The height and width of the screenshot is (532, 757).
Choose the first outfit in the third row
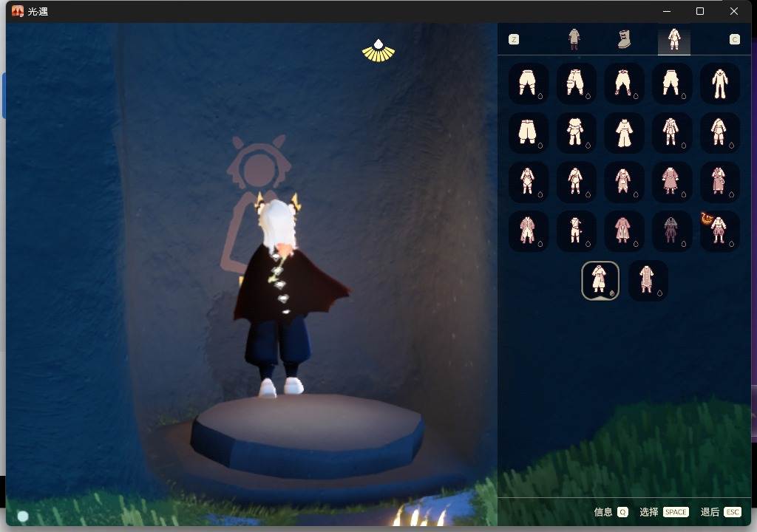528,182
